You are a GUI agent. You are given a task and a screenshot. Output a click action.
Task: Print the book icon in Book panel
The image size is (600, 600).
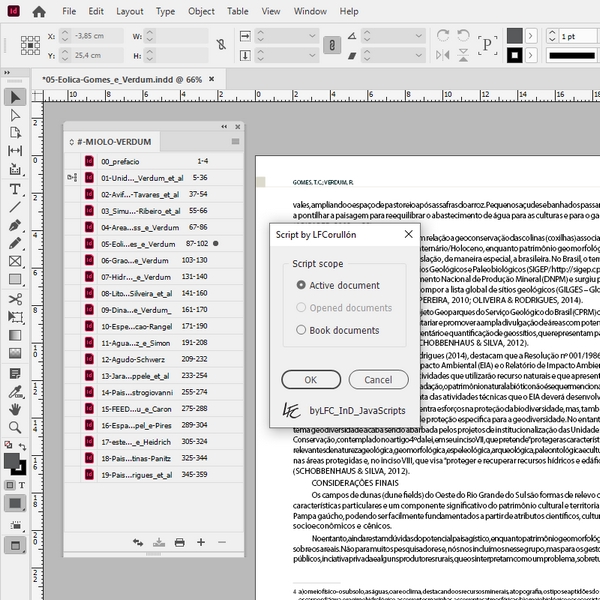pyautogui.click(x=179, y=542)
